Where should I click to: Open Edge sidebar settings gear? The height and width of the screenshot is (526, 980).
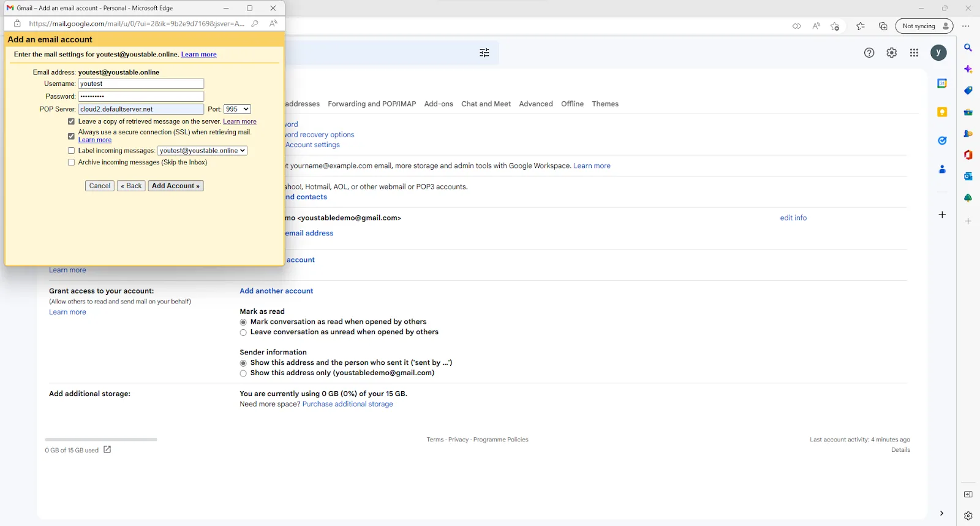968,516
